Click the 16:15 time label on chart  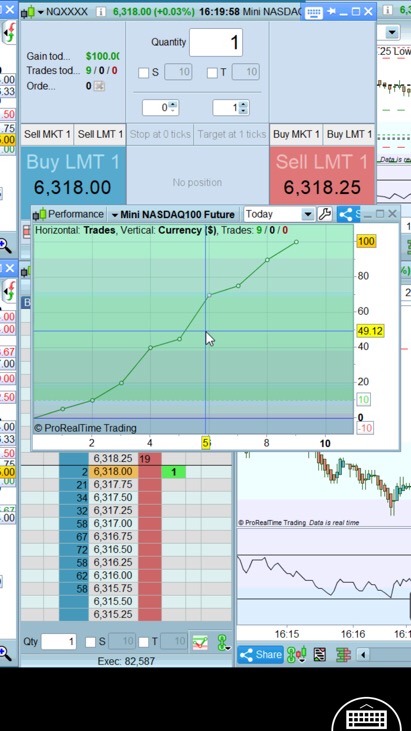[x=287, y=634]
